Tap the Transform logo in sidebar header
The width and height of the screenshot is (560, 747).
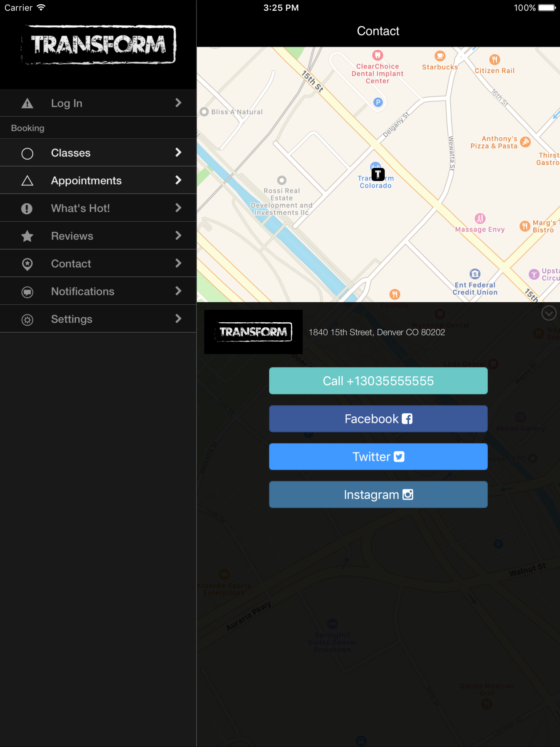[99, 45]
